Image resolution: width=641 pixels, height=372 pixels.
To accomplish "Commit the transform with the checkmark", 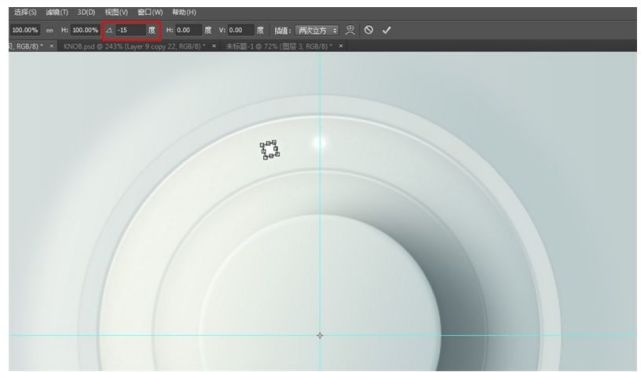I will 386,30.
